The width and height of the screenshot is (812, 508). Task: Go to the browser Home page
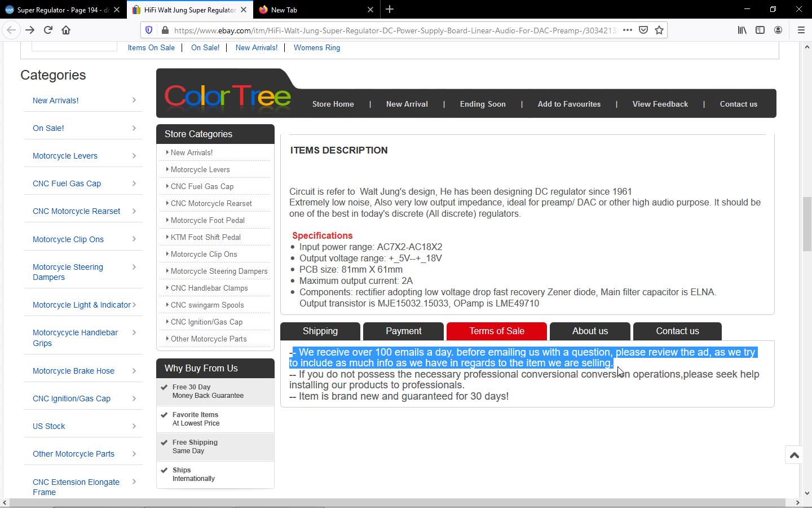tap(66, 30)
